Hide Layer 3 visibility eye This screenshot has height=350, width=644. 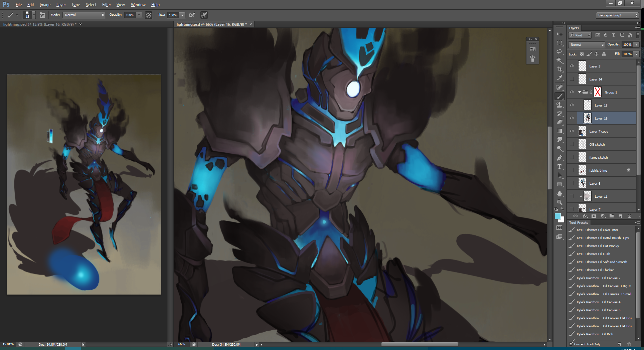572,66
